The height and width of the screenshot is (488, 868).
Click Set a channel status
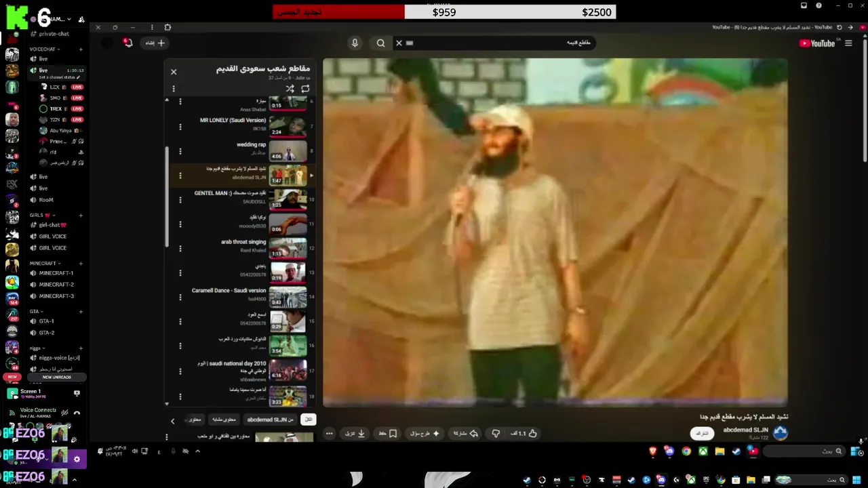[60, 77]
